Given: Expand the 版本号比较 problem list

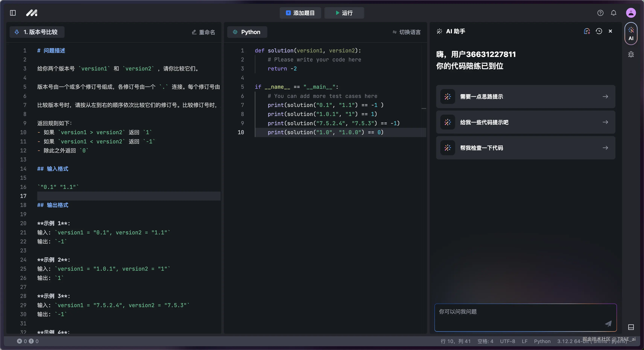Looking at the screenshot, I should click(37, 32).
